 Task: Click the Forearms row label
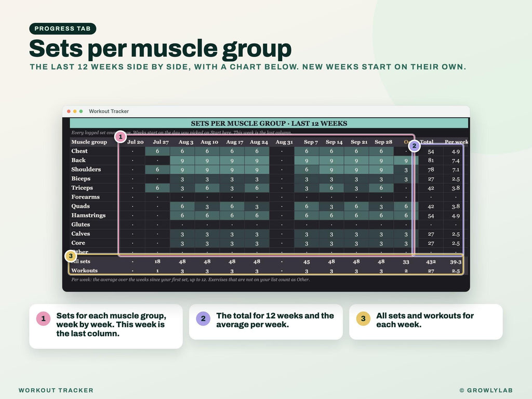click(x=85, y=197)
